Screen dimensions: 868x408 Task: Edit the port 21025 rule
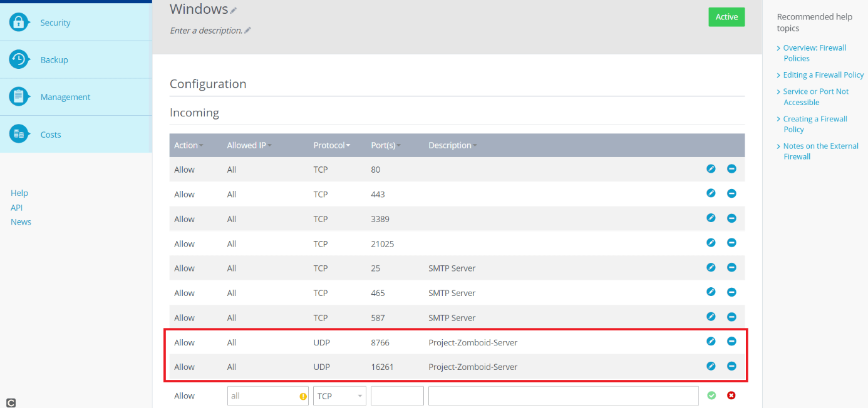[x=711, y=243]
